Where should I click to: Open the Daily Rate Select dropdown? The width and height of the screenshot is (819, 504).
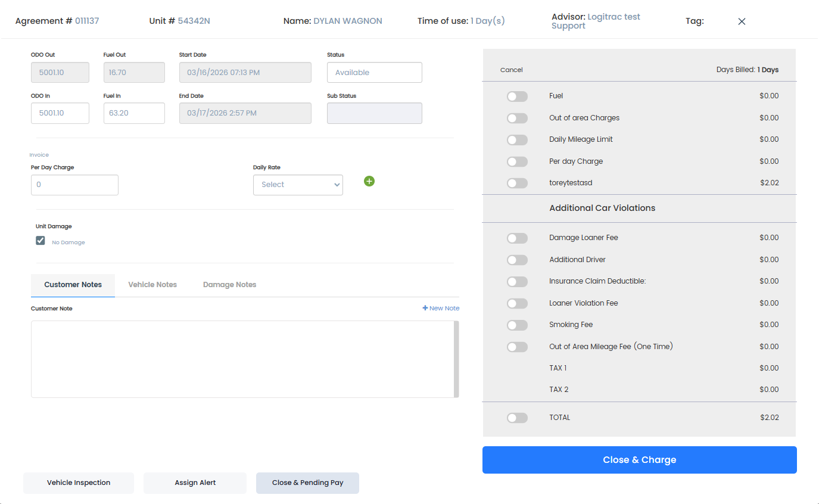point(298,185)
